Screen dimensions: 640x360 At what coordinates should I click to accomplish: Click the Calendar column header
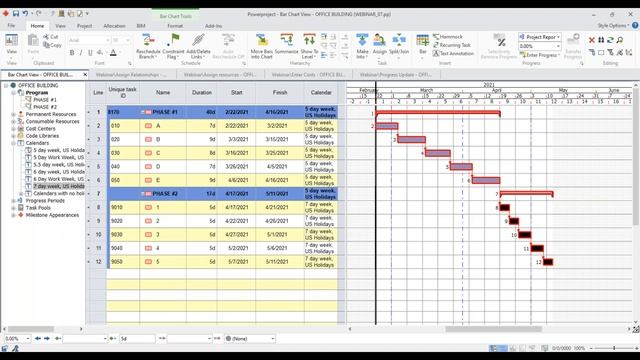coord(321,93)
